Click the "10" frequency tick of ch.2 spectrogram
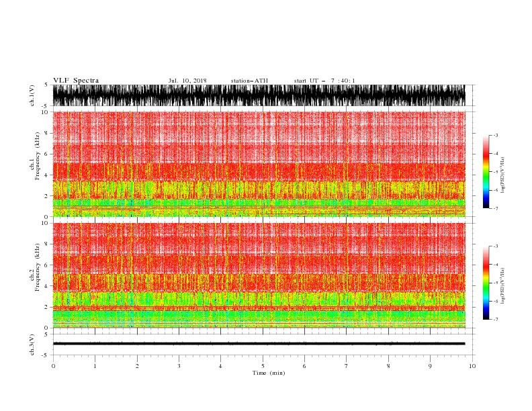 click(44, 223)
